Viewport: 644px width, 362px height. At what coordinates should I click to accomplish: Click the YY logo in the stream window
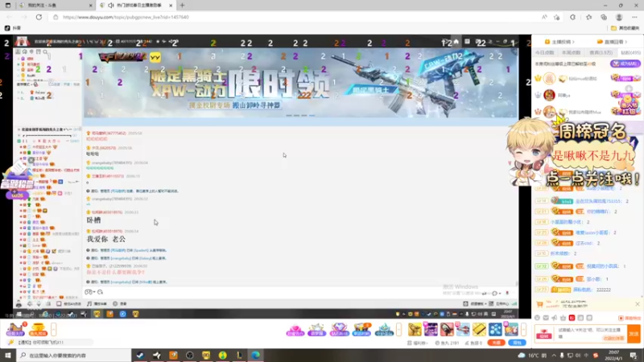tap(155, 57)
